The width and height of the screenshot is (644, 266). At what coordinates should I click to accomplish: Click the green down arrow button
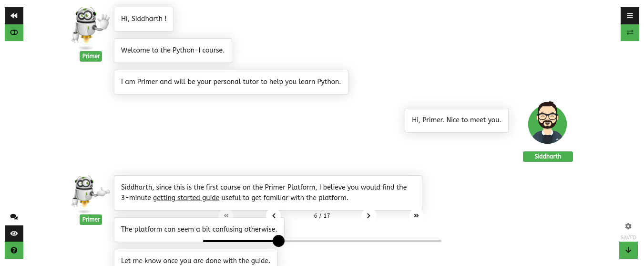(628, 250)
